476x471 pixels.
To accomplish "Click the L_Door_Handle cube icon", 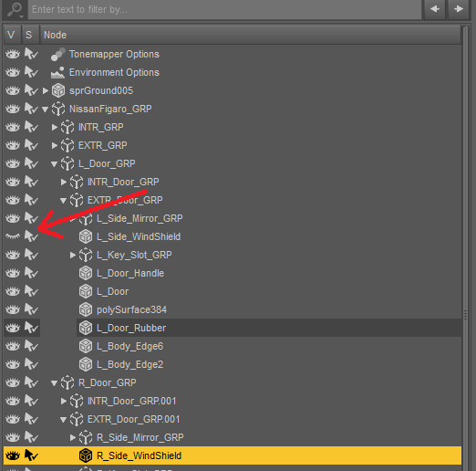I will [x=86, y=273].
